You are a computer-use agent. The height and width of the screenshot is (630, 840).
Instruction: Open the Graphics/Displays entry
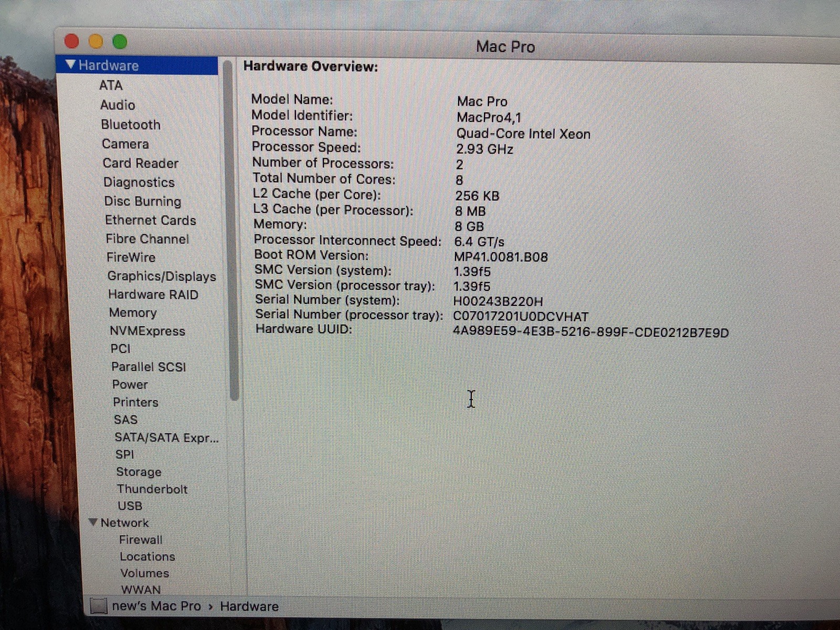[162, 276]
